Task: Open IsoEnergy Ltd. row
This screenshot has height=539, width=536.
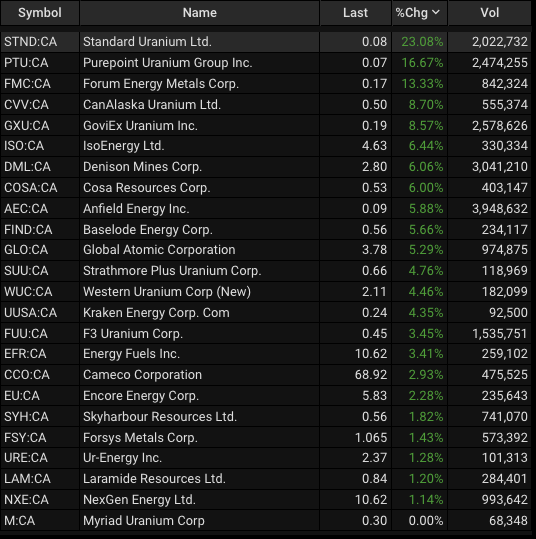Action: (266, 146)
